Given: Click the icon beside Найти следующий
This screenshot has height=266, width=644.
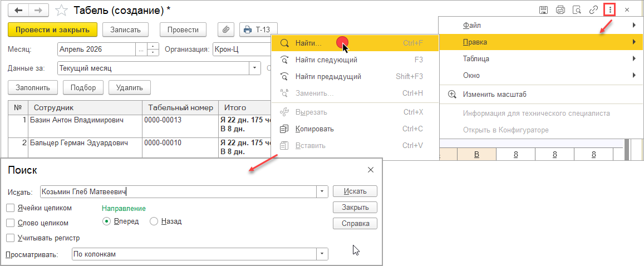Looking at the screenshot, I should click(x=284, y=60).
